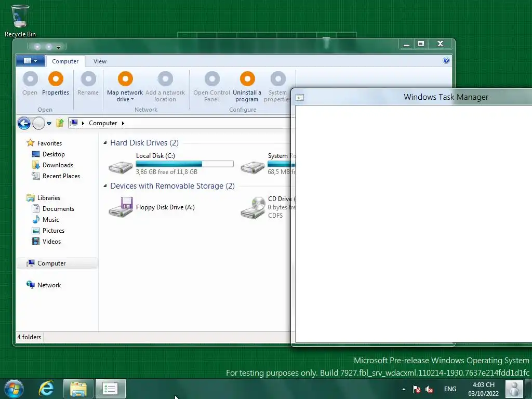Viewport: 532px width, 399px height.
Task: Click the Windows Task Manager window icon
Action: click(x=300, y=97)
